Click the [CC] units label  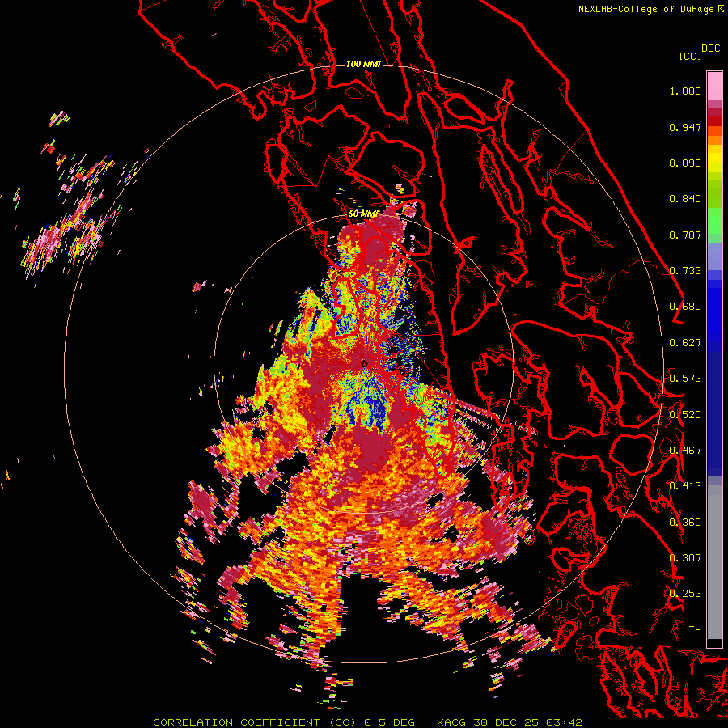point(691,56)
